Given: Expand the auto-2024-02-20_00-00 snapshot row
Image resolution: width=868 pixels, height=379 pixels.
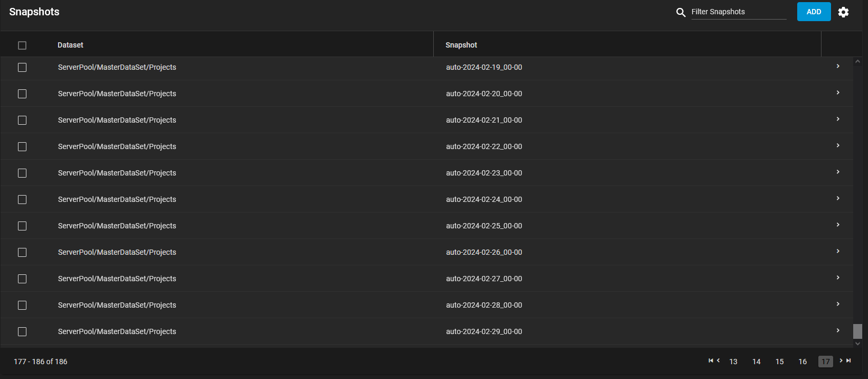Looking at the screenshot, I should point(838,93).
